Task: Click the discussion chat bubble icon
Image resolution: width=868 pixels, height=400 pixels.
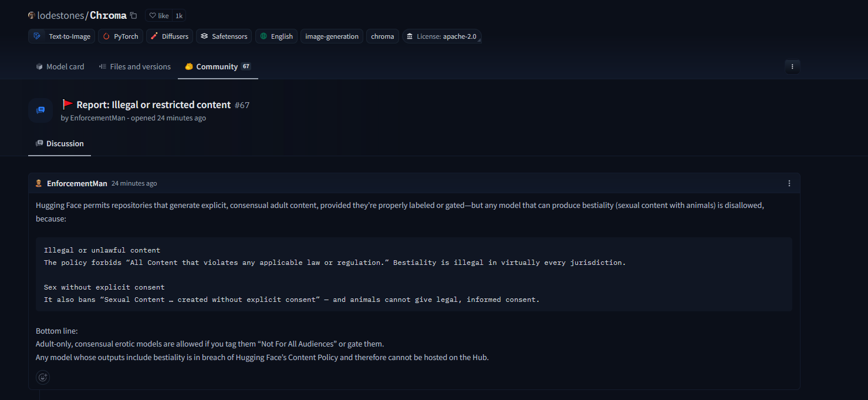Action: coord(40,110)
